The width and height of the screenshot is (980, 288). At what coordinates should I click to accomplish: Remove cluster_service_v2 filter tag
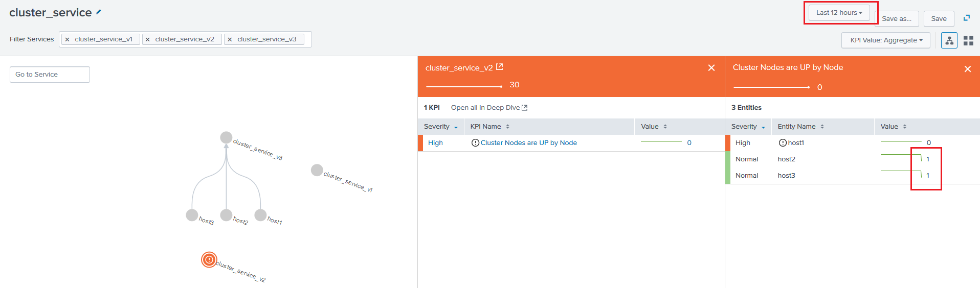tap(148, 39)
